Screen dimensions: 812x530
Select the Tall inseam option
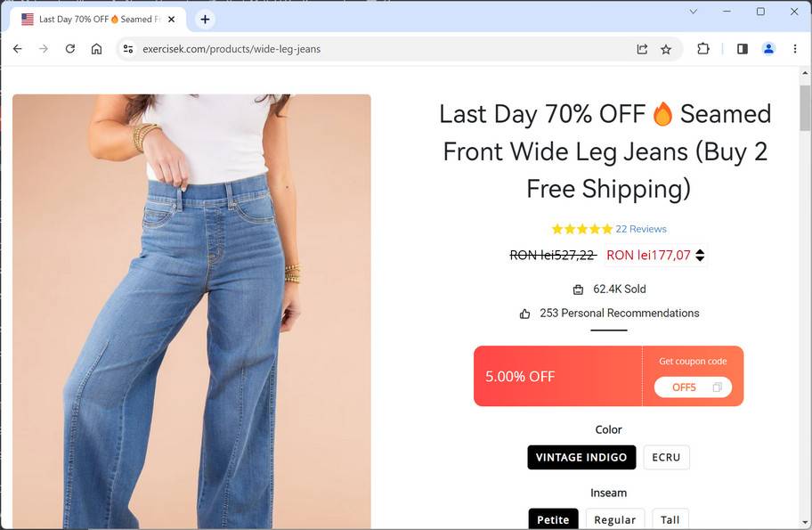click(670, 519)
